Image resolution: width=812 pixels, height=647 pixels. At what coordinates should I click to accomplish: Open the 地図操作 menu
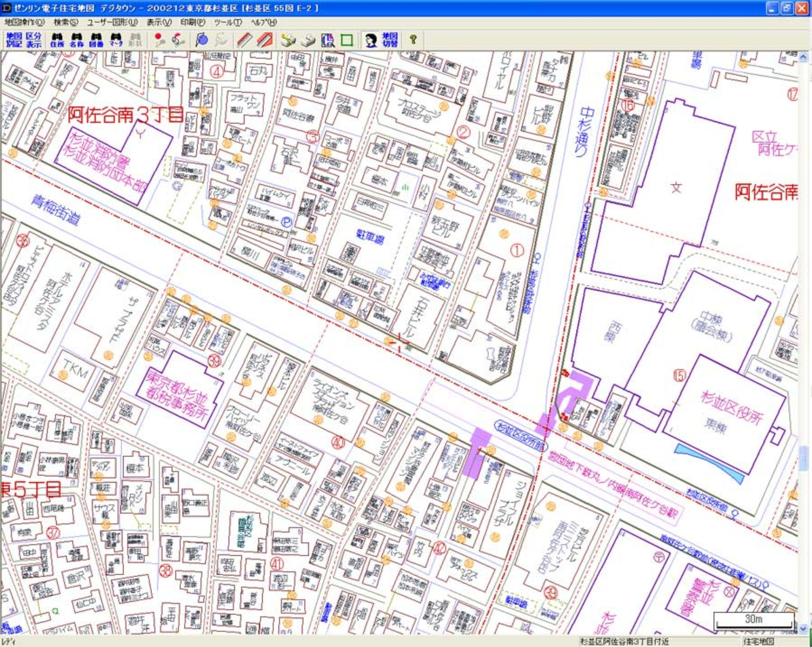[24, 22]
